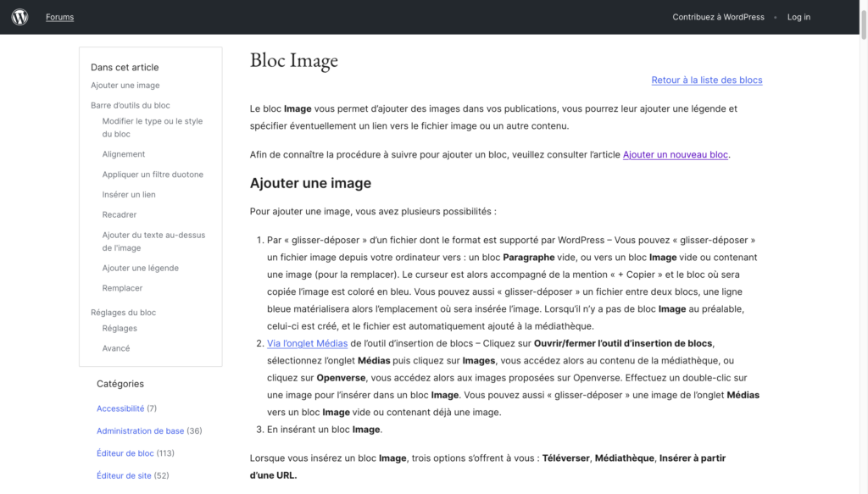Go to Insérer un lien entry

129,194
